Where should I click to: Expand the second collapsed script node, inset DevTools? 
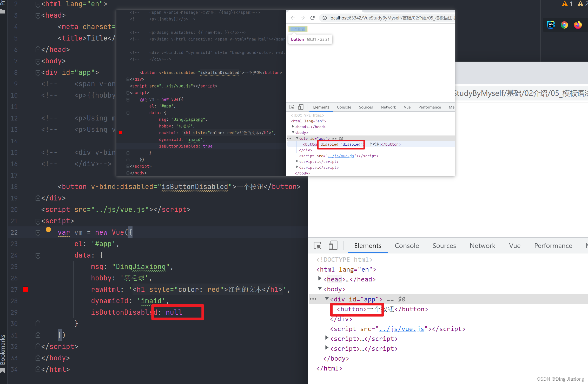click(x=297, y=167)
